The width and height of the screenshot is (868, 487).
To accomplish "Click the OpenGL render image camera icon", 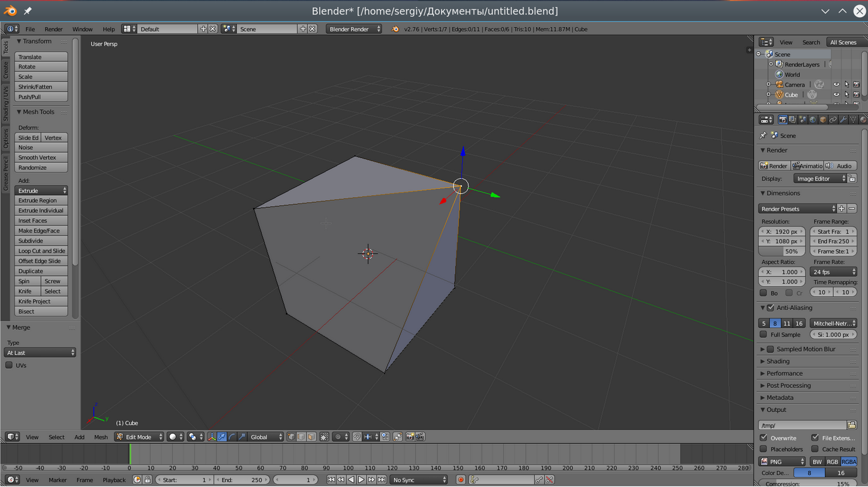I will 410,437.
